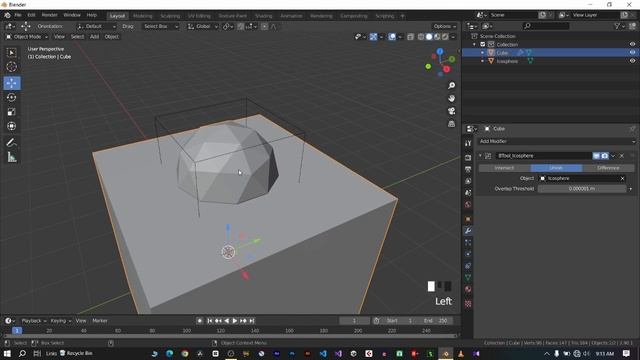The width and height of the screenshot is (640, 360).
Task: Select the Annotate tool
Action: pyautogui.click(x=11, y=142)
